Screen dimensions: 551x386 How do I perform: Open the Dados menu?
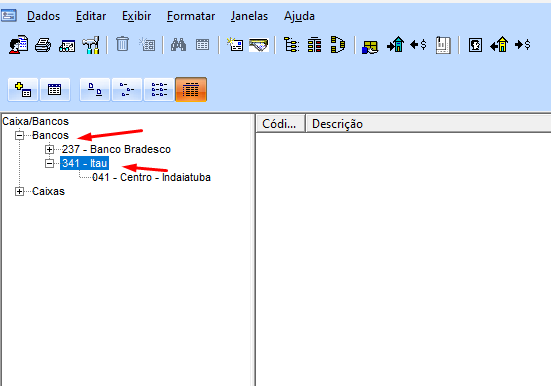click(x=44, y=16)
